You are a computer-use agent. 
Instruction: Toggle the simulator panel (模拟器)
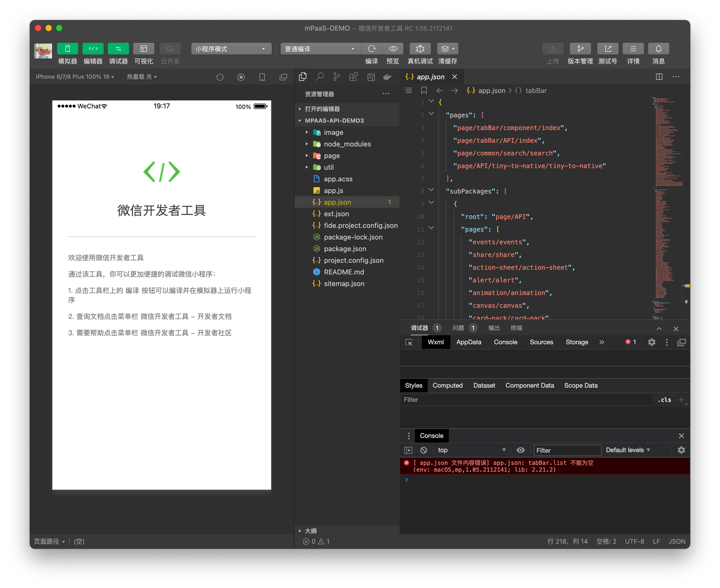tap(67, 49)
